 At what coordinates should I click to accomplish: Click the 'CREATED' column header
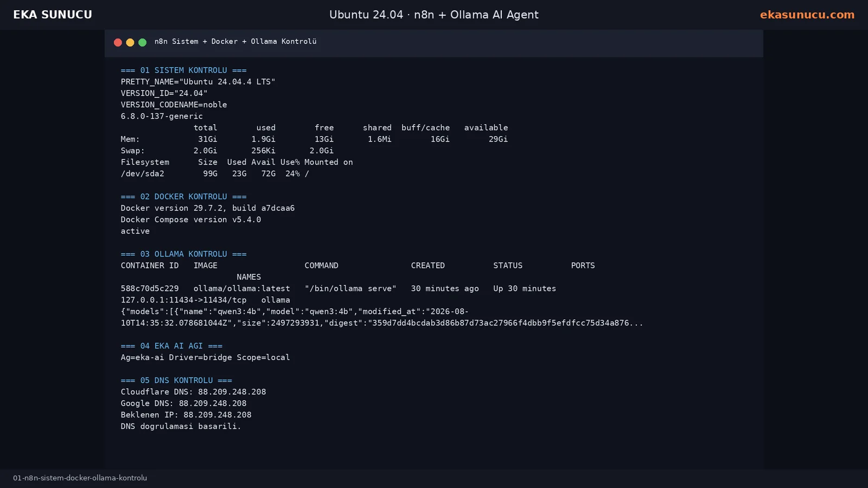point(427,266)
